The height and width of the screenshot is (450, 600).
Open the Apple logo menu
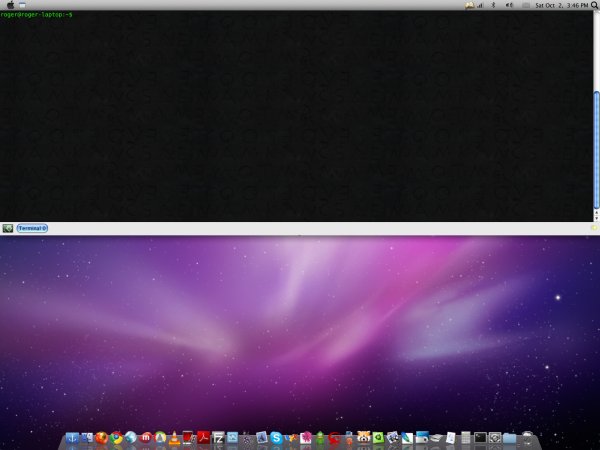pyautogui.click(x=11, y=5)
